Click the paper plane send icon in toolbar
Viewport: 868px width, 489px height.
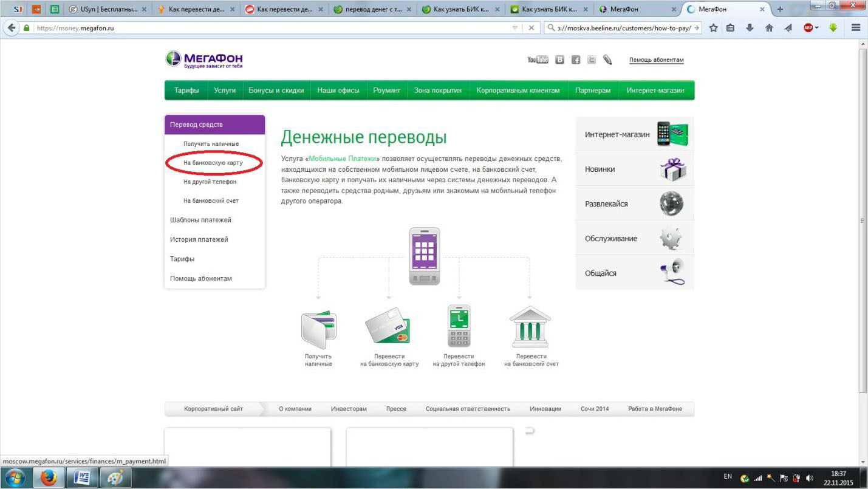point(788,28)
